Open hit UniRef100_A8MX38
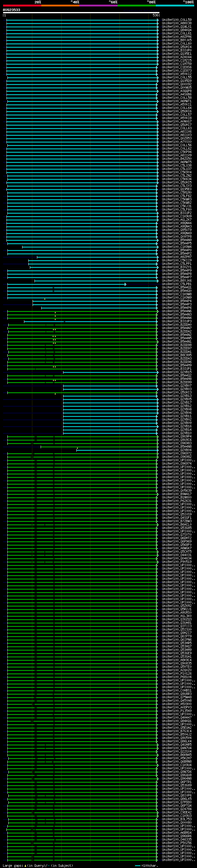 tap(176, 23)
